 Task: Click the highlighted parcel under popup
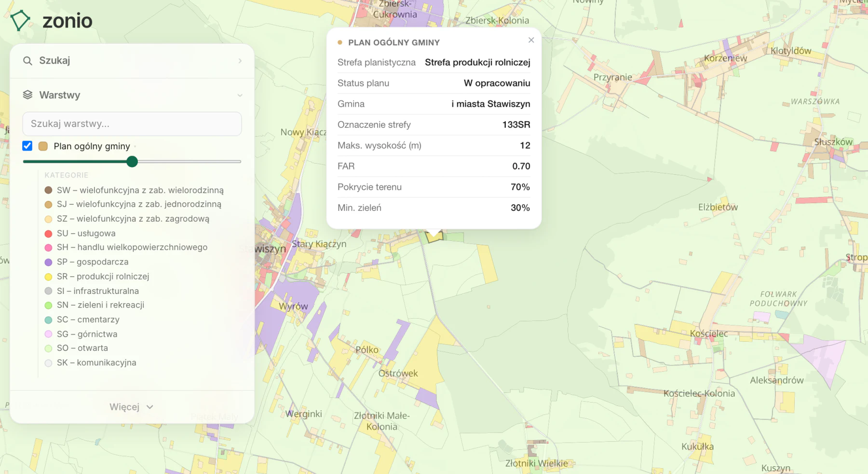coord(434,237)
